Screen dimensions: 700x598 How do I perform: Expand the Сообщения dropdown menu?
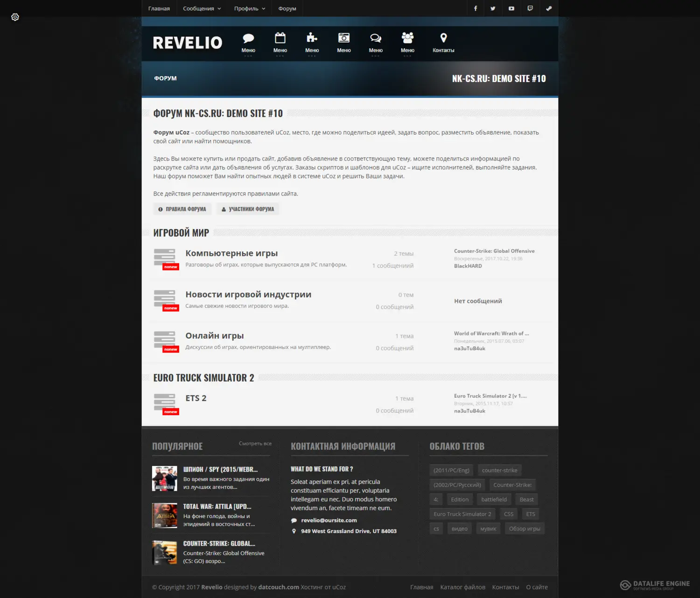(x=202, y=8)
